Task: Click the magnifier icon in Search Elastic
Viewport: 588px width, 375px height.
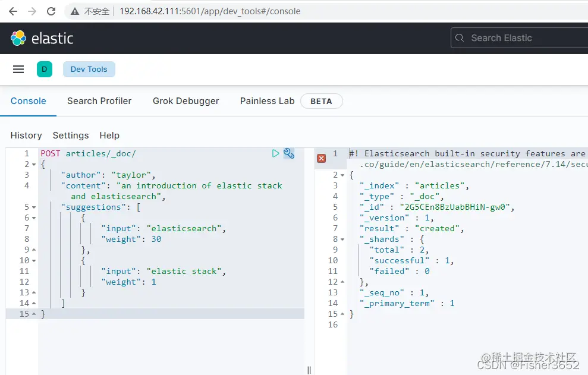Action: click(460, 38)
